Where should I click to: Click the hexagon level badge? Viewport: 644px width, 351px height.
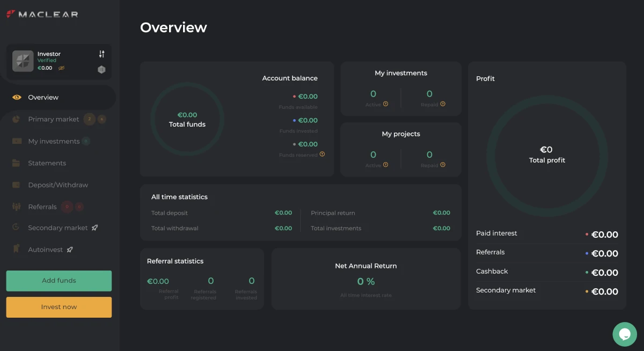(101, 69)
